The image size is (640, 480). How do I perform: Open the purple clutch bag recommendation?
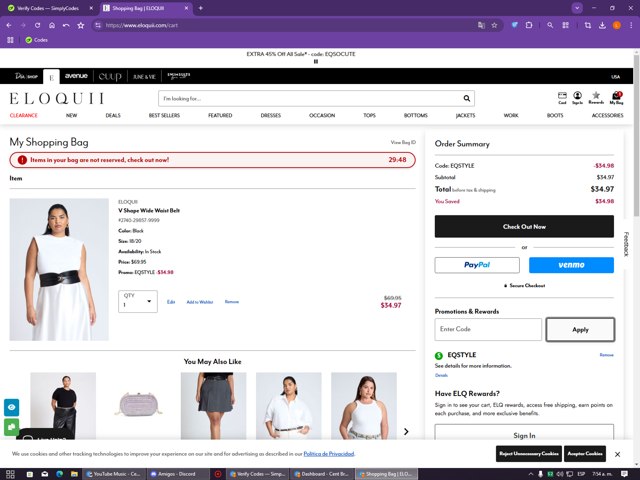click(138, 405)
